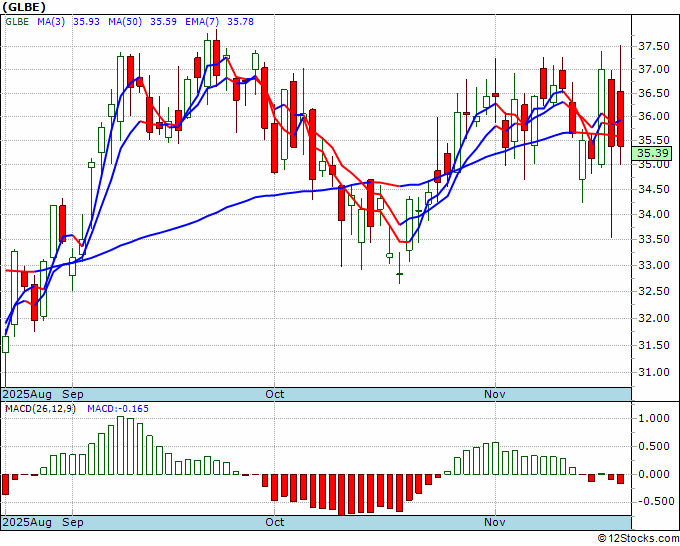Screen dimensions: 680x546
Task: Click the Sep label on MACD axis
Action: 72,522
